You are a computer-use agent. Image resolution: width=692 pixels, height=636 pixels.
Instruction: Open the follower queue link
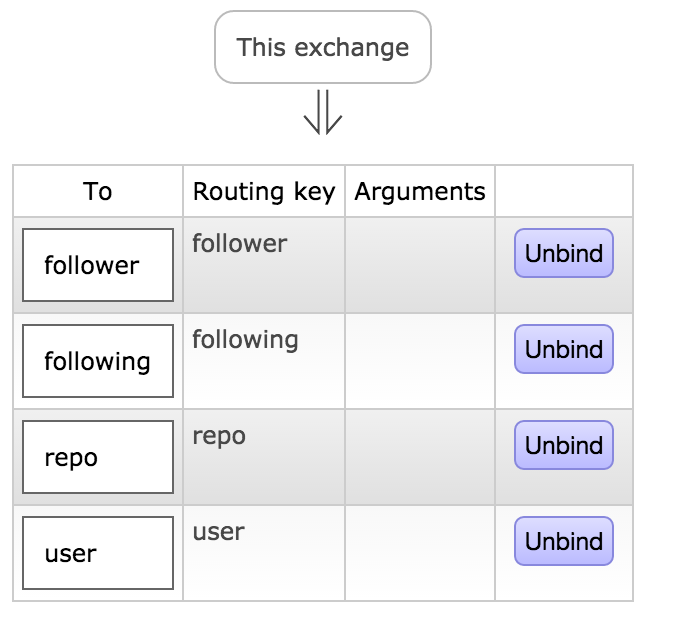(x=92, y=266)
